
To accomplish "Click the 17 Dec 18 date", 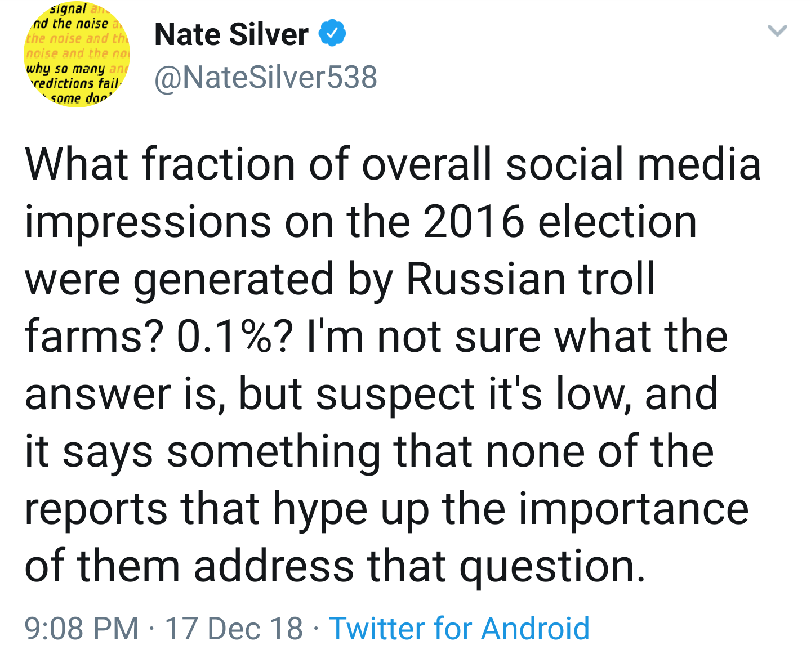I will [x=234, y=628].
